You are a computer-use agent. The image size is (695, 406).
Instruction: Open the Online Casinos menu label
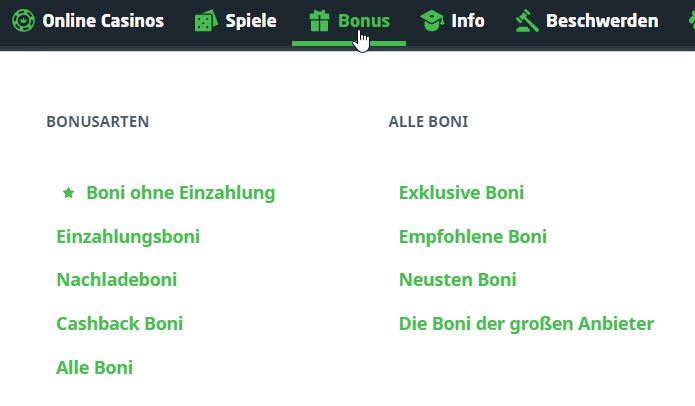pyautogui.click(x=103, y=20)
